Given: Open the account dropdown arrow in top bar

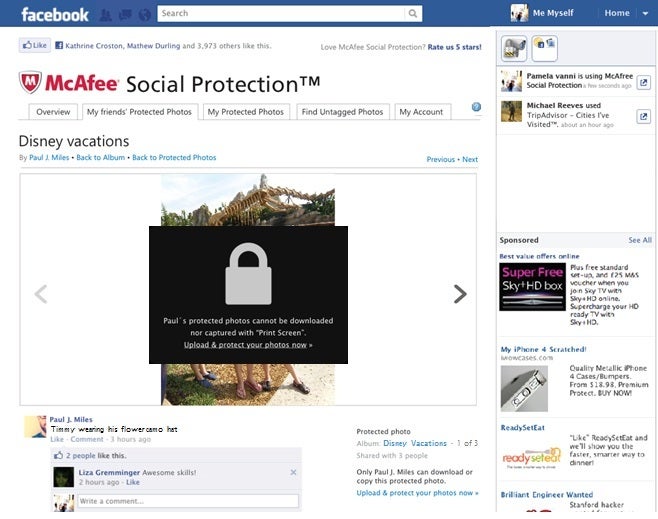Looking at the screenshot, I should 645,13.
